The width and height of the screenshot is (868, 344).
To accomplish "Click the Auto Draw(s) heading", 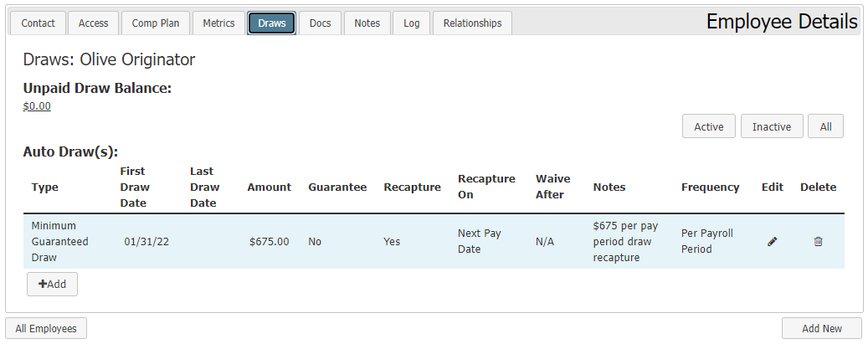I will click(71, 151).
